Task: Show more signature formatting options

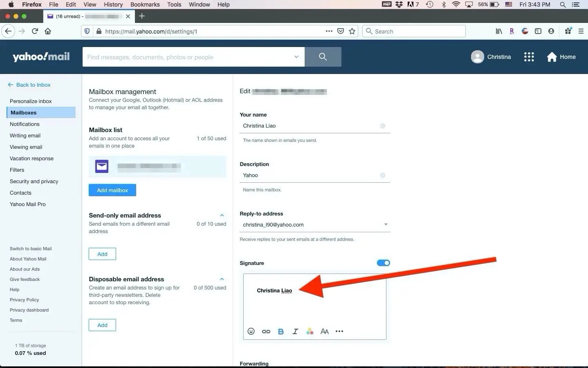Action: [x=339, y=331]
